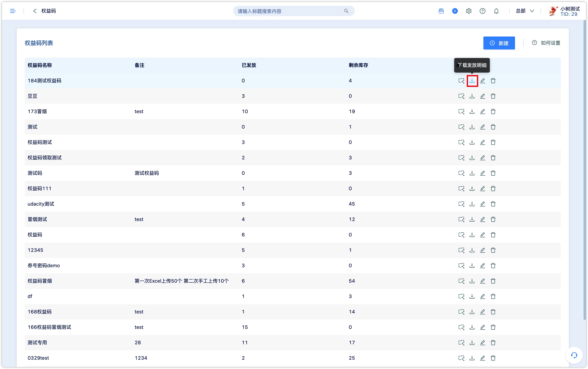Go back from 权益码 page

click(35, 11)
